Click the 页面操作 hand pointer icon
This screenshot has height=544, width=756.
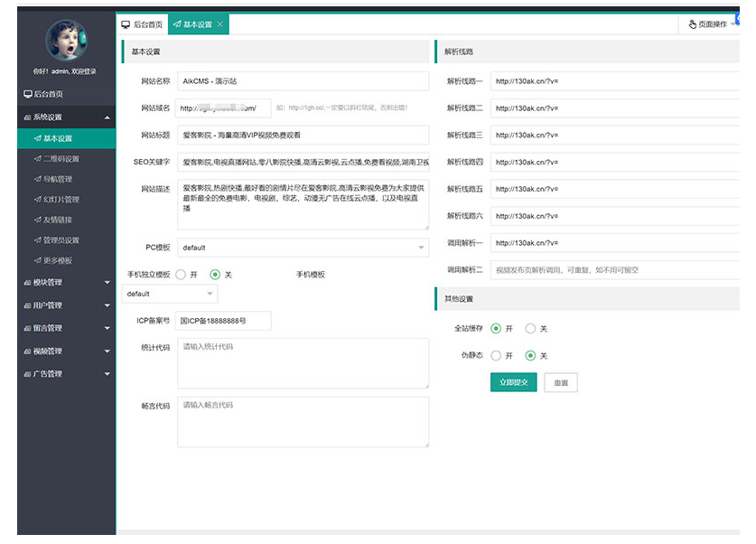point(693,24)
